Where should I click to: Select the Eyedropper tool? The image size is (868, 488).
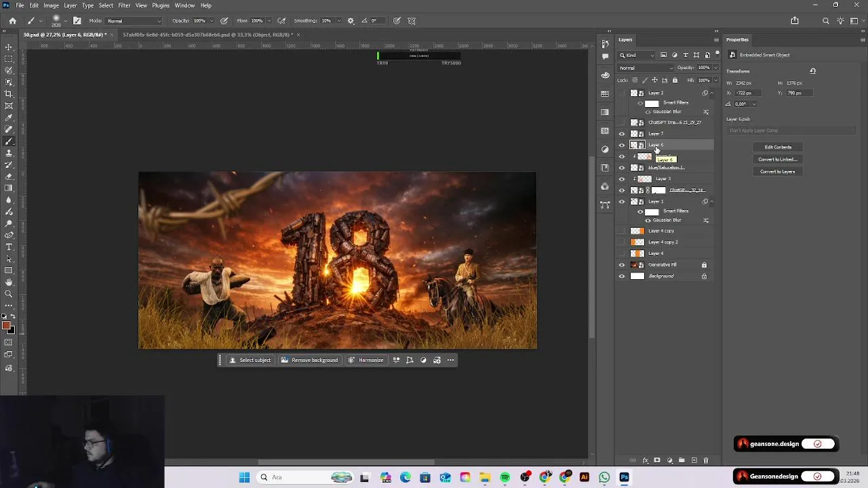tap(9, 117)
